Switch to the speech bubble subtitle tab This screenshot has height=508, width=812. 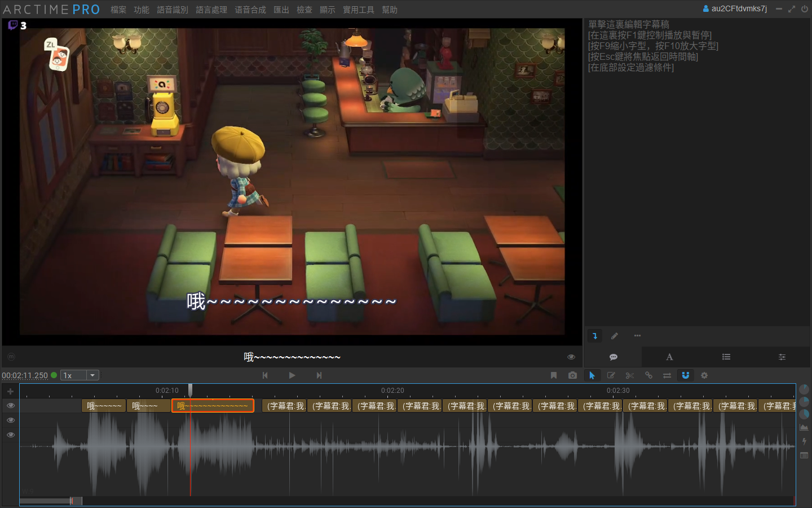(614, 357)
